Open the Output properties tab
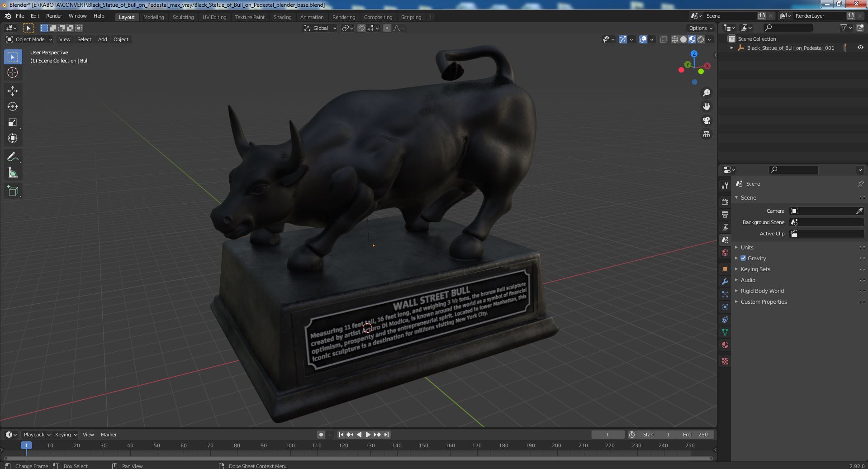Screen dimensions: 868x469 click(x=725, y=214)
